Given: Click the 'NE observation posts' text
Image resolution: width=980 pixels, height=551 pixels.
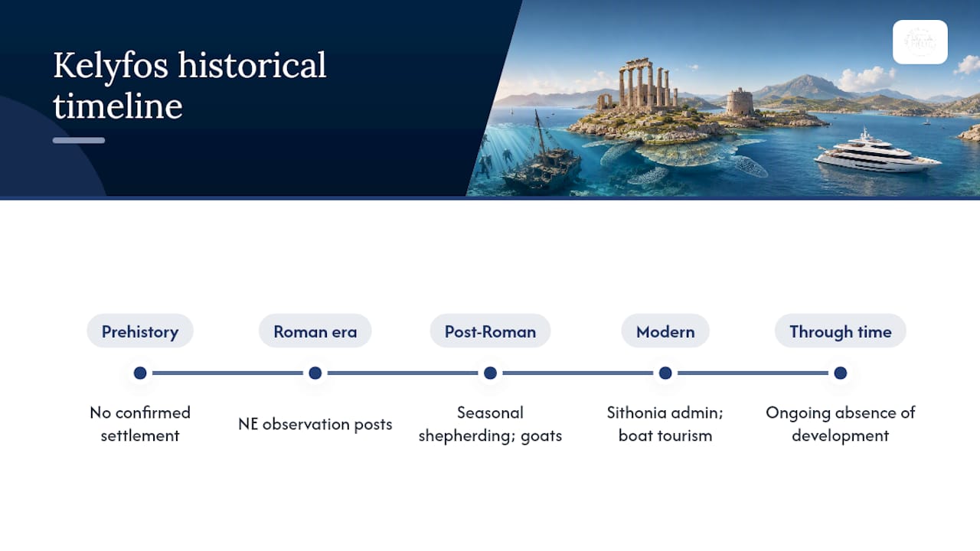Looking at the screenshot, I should (315, 424).
